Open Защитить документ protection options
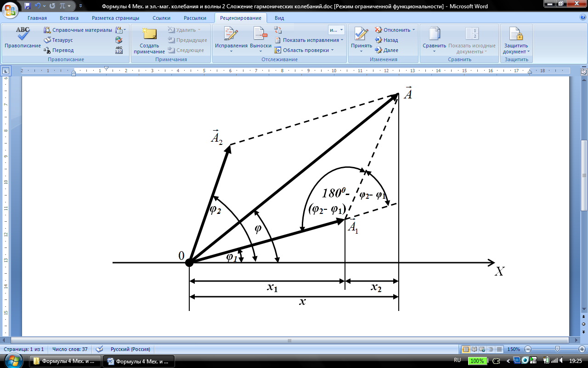The image size is (588, 368). coord(516,40)
